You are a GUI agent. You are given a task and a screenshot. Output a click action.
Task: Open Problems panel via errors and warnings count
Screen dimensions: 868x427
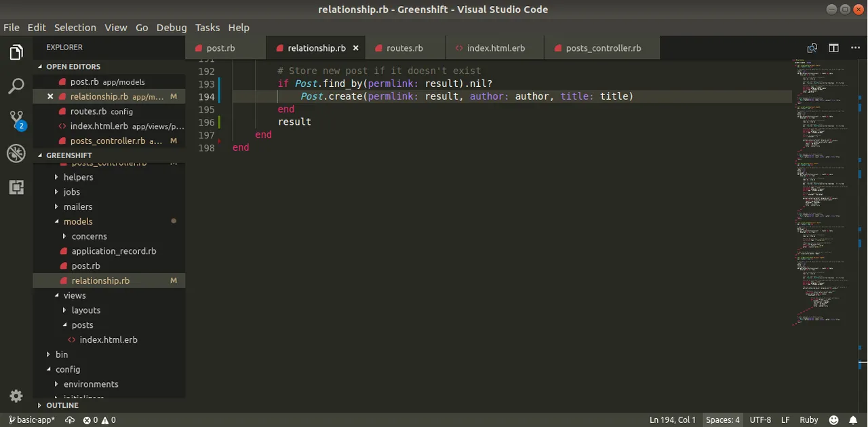tap(99, 420)
